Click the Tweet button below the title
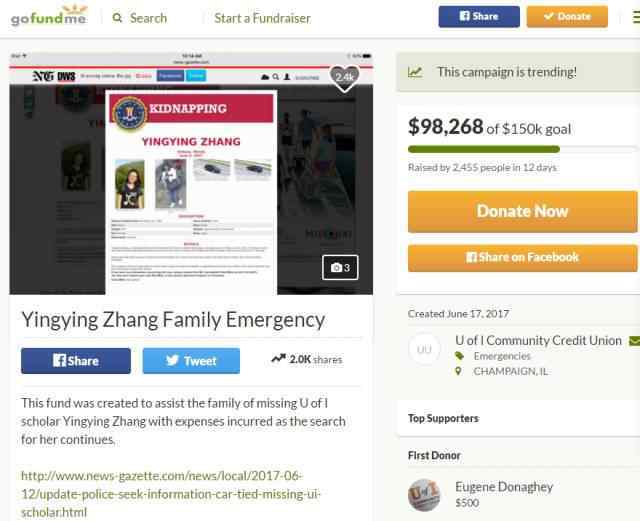Image resolution: width=640 pixels, height=521 pixels. [191, 361]
